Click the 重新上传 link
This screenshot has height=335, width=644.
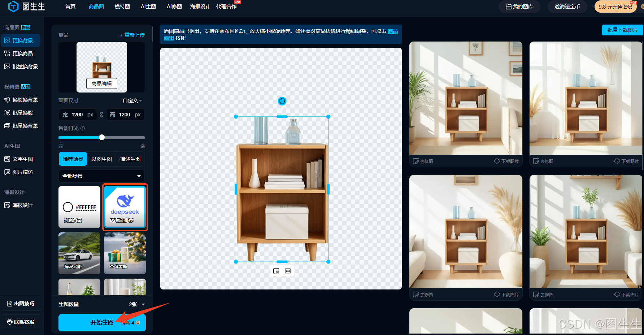click(x=132, y=35)
